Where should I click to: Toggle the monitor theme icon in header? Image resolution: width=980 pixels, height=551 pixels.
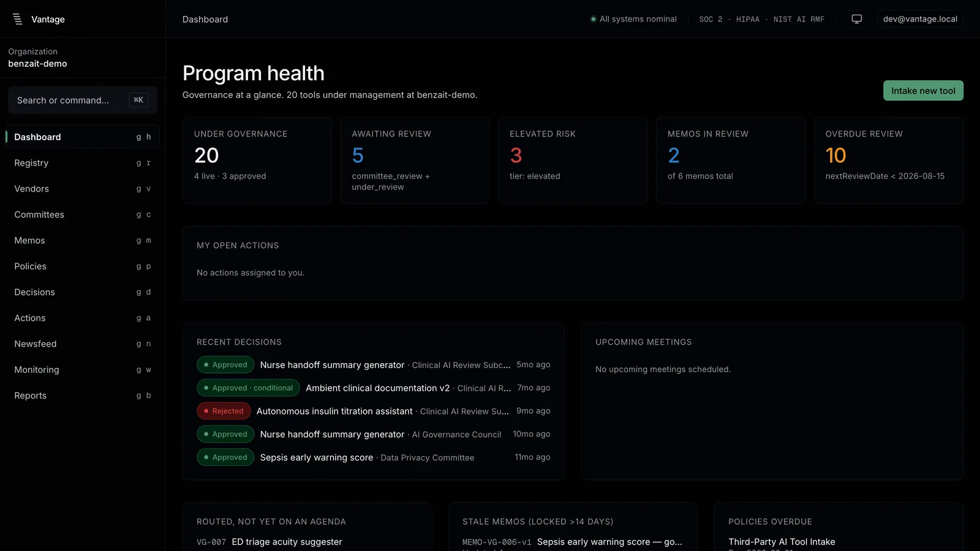[857, 19]
